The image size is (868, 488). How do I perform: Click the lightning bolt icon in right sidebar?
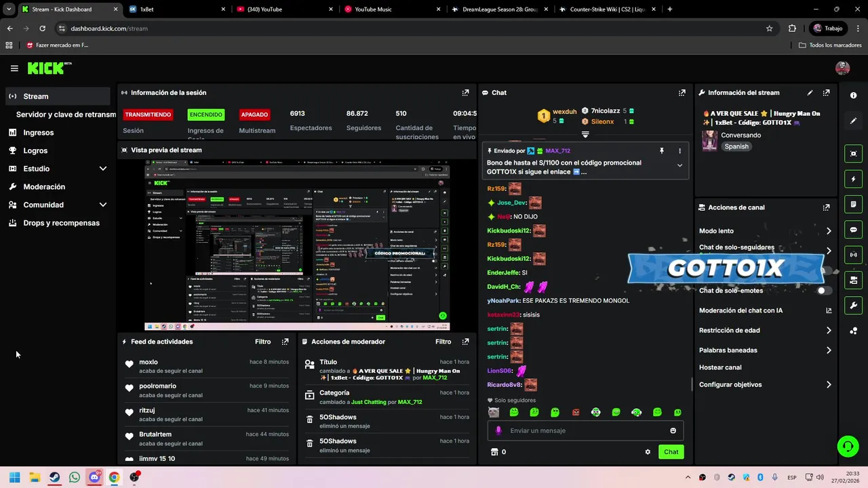(x=853, y=179)
